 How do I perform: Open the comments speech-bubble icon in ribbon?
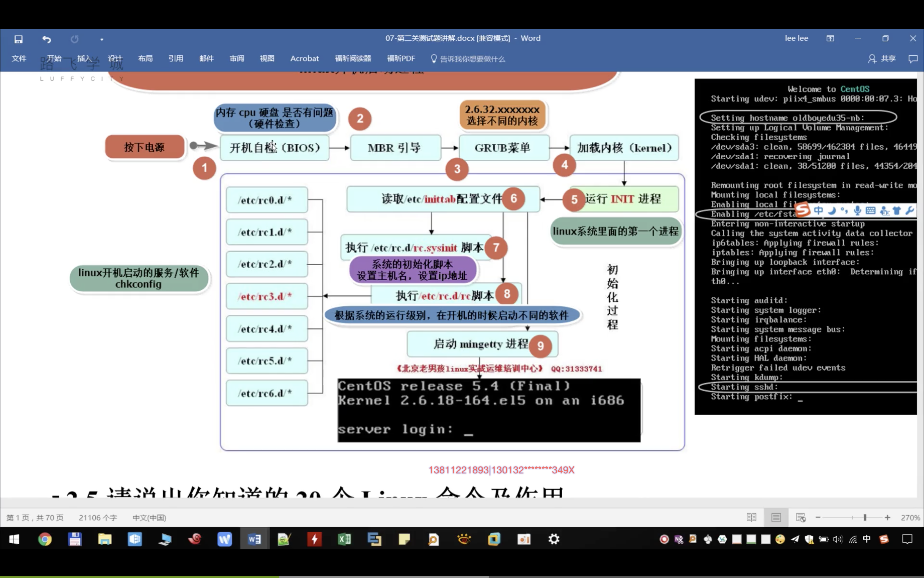pyautogui.click(x=913, y=58)
